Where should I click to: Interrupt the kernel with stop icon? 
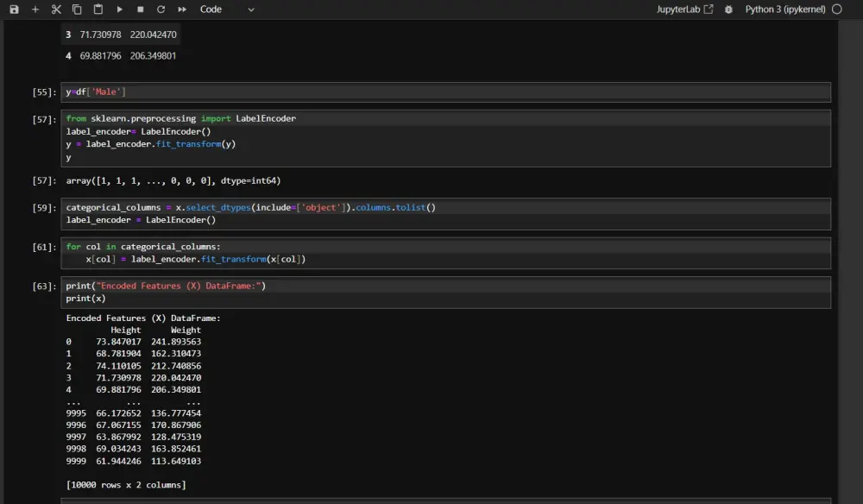(x=141, y=9)
